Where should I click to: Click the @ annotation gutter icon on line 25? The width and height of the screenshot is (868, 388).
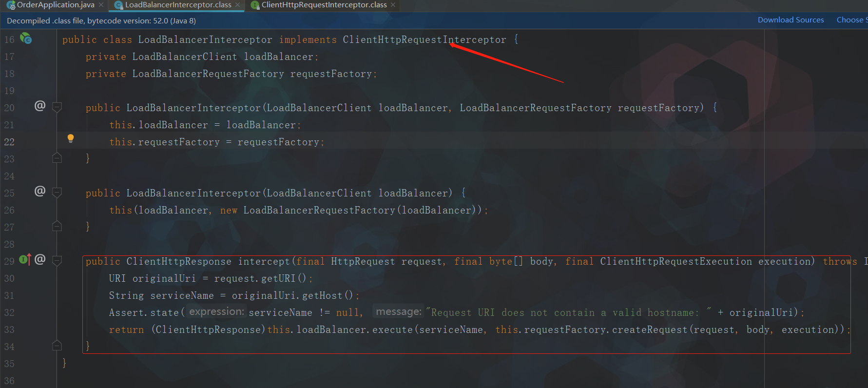click(x=40, y=191)
